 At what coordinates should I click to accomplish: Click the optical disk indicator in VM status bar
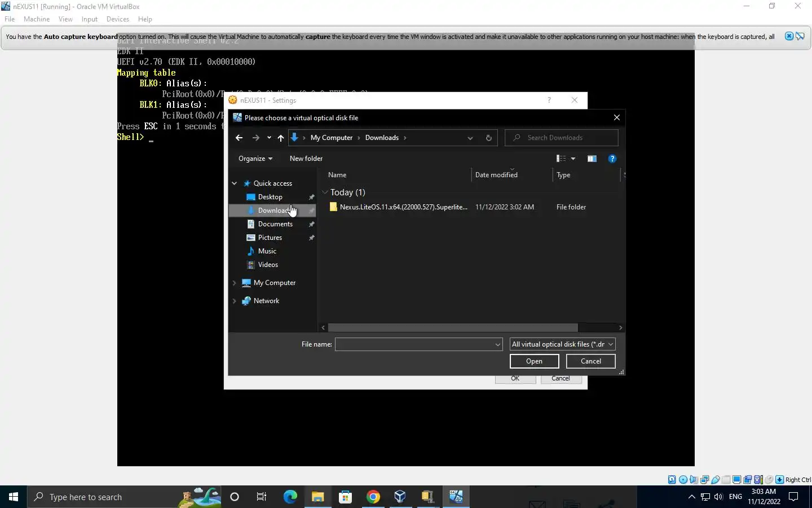tap(683, 480)
